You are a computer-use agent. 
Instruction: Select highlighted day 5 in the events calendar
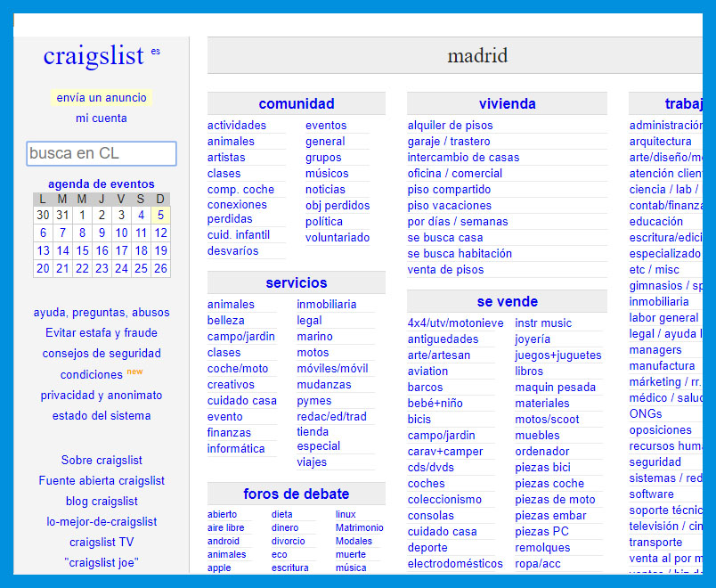point(160,215)
